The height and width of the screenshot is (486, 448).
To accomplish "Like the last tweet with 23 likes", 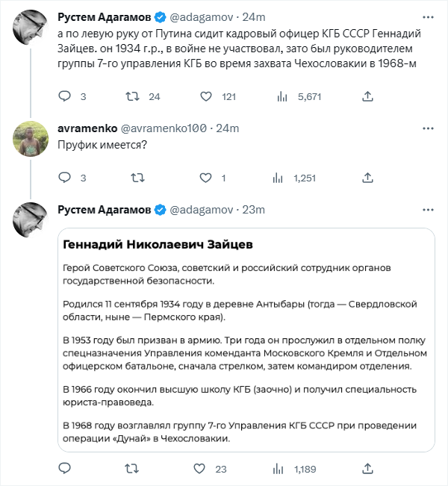I will pyautogui.click(x=199, y=469).
